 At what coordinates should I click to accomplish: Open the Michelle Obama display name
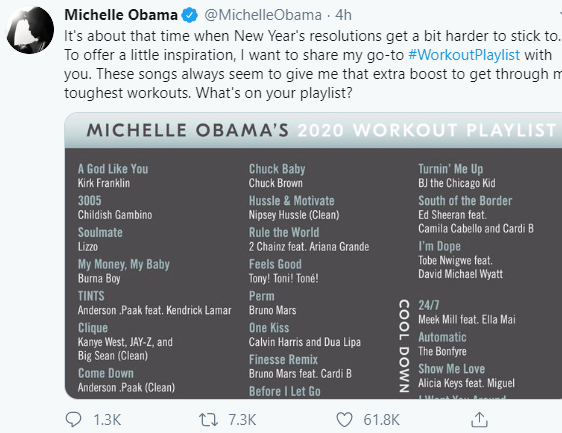coord(121,15)
